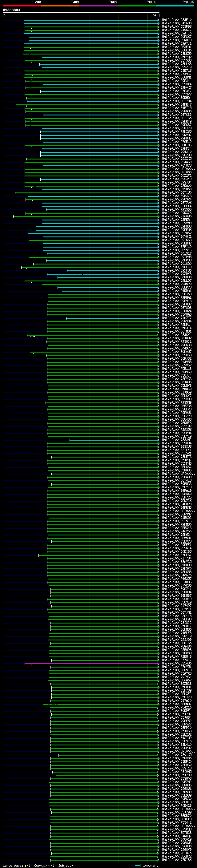197x868 pixels.
Task: Select the UniRef100_A9PJC9 entry
Action: [177, 128]
